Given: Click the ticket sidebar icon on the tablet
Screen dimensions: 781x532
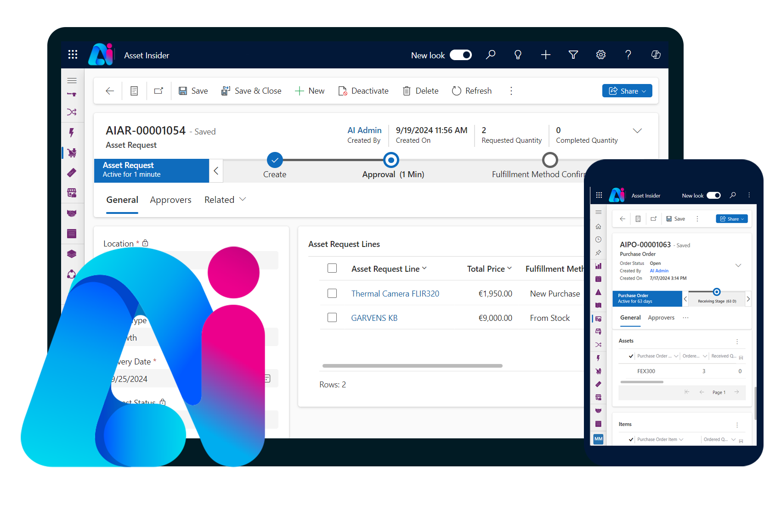Looking at the screenshot, I should pyautogui.click(x=72, y=173).
